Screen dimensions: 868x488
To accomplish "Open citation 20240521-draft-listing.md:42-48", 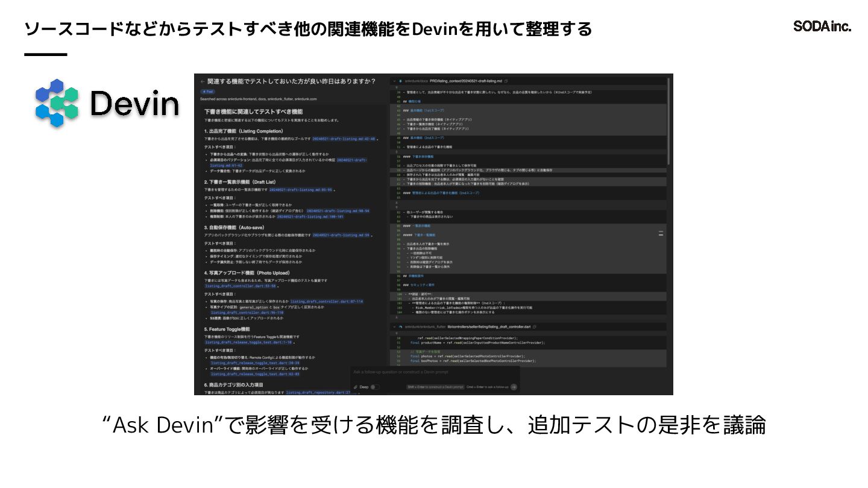I will [x=344, y=139].
